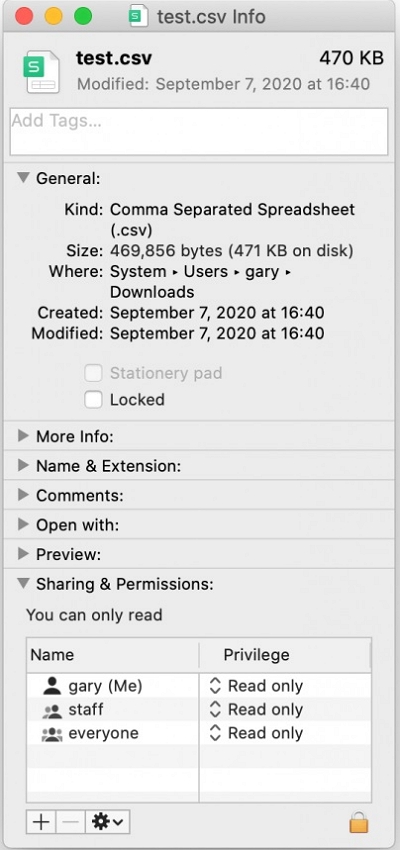The width and height of the screenshot is (400, 850).
Task: Expand the Name & Extension section
Action: 23,465
